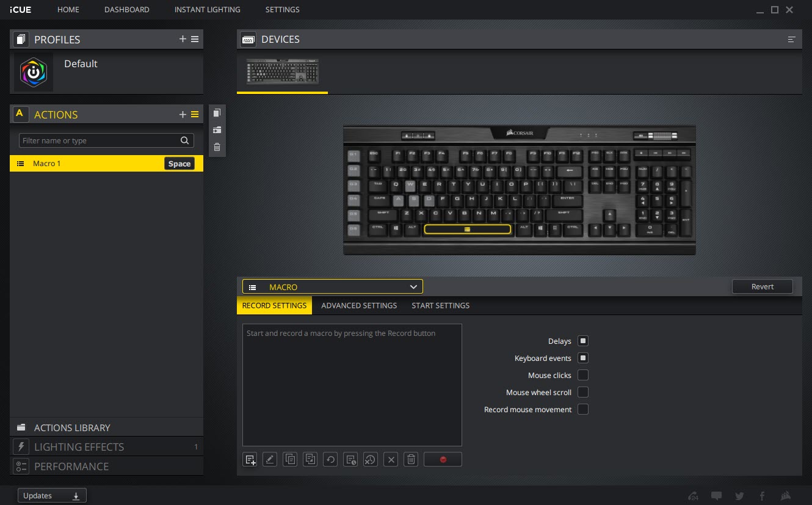
Task: Open the Facebook icon in footer
Action: pyautogui.click(x=763, y=496)
